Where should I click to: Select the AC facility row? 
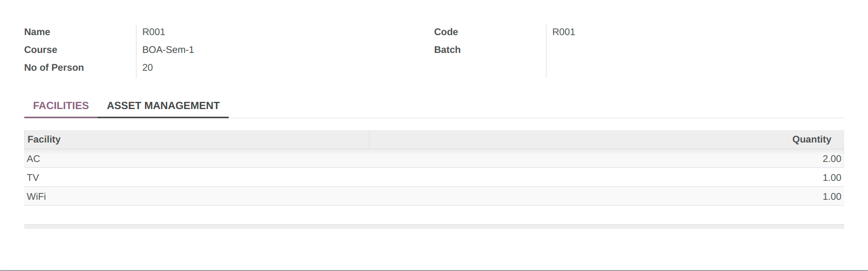[x=434, y=159]
